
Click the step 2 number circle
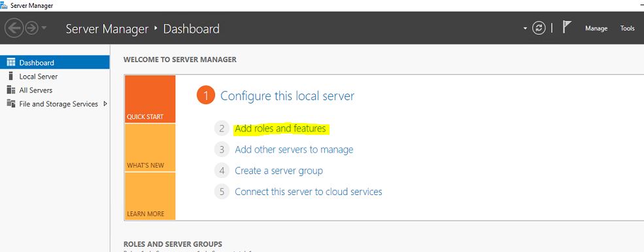222,129
